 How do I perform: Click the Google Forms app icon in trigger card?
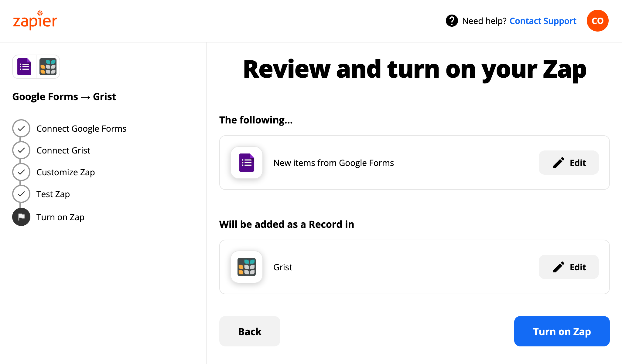pos(247,163)
